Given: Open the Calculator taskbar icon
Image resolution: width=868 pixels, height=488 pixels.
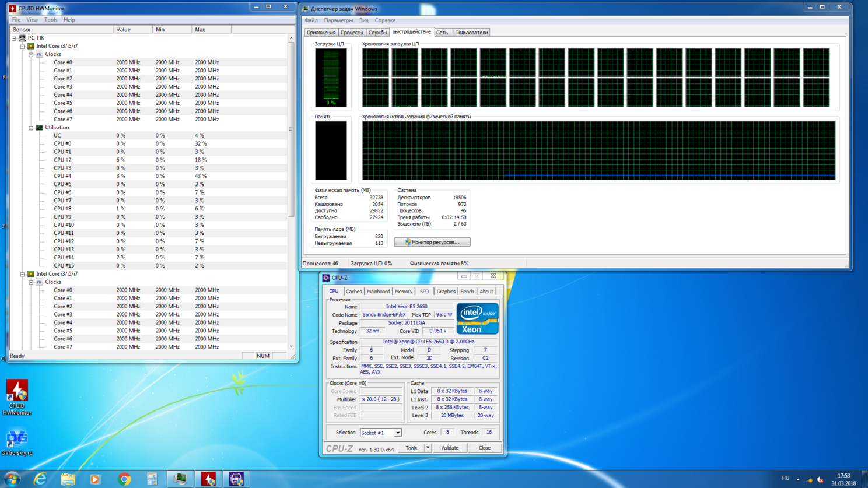Looking at the screenshot, I should click(x=152, y=479).
